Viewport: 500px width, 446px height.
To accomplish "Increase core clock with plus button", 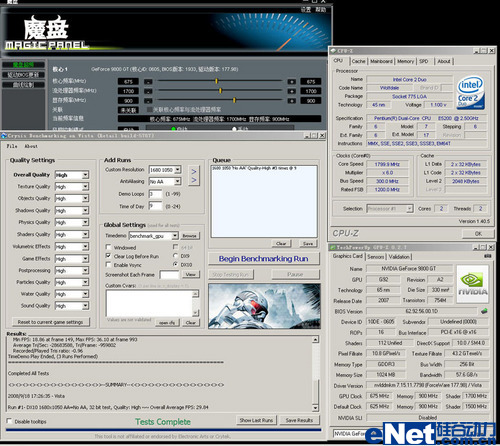I will point(292,82).
